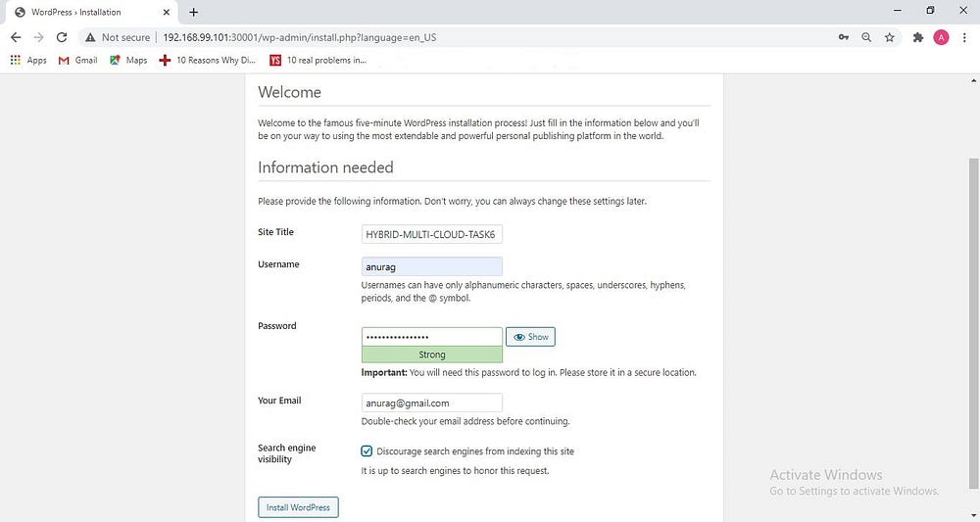The width and height of the screenshot is (980, 522).
Task: Open the Gmail bookmark
Action: click(x=78, y=60)
